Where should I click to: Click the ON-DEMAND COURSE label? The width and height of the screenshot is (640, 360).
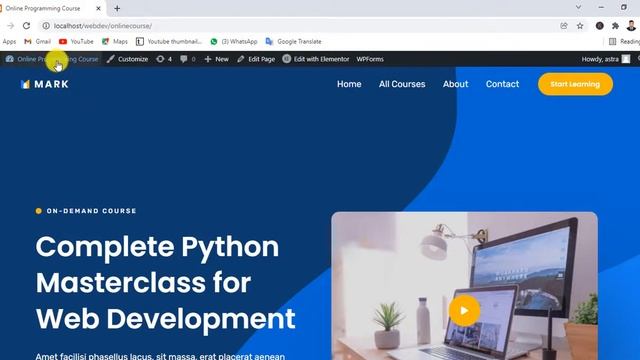(91, 211)
